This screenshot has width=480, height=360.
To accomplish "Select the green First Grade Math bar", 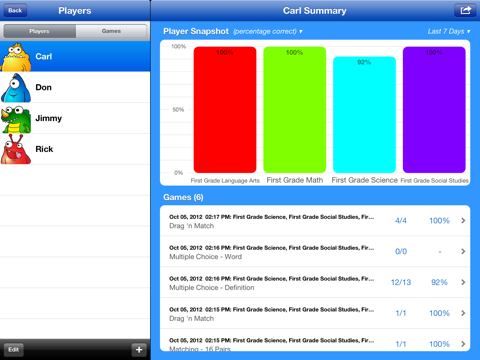I will tap(295, 110).
